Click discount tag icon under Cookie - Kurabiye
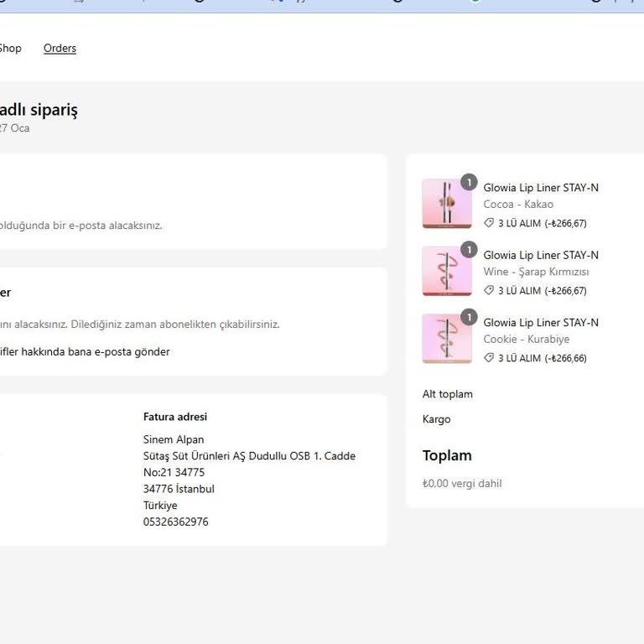 point(489,358)
